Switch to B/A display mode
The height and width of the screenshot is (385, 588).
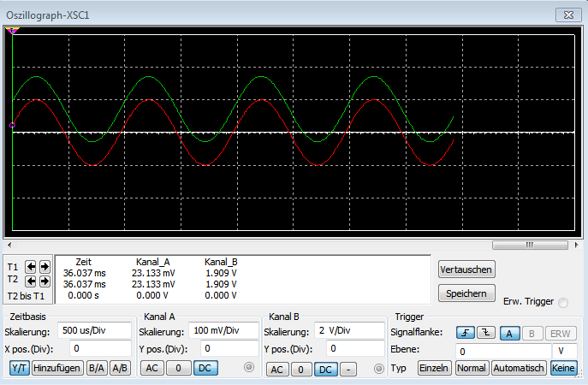click(x=97, y=368)
